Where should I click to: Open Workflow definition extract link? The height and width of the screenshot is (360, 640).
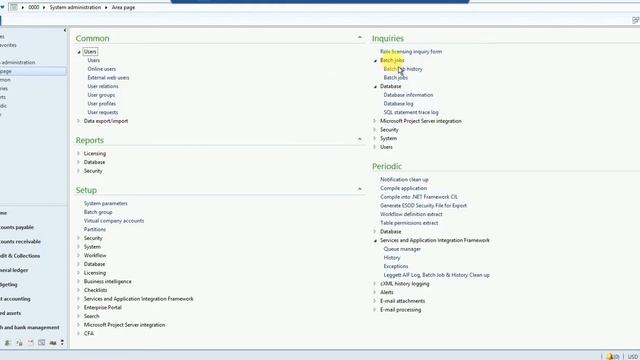(x=411, y=214)
